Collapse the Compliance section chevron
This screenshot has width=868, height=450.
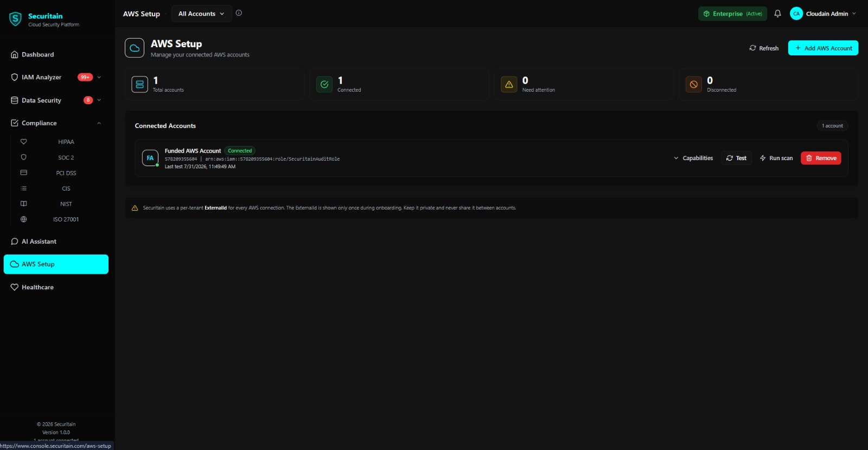(99, 123)
